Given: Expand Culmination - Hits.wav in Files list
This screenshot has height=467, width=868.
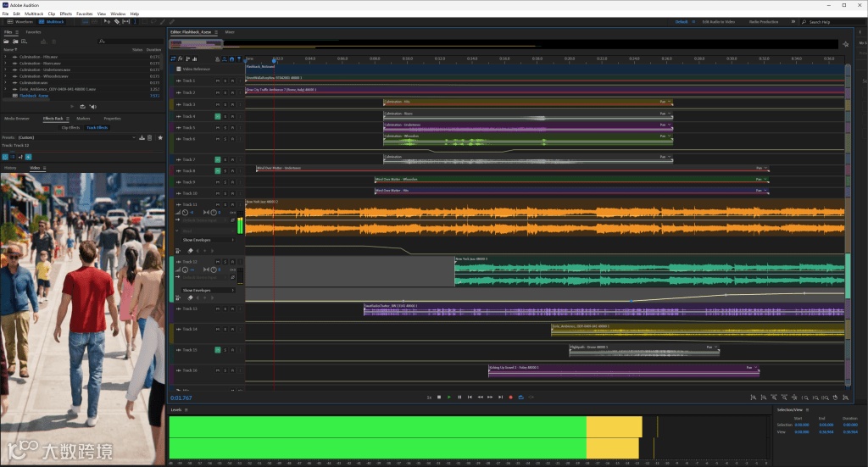Looking at the screenshot, I should pyautogui.click(x=6, y=56).
